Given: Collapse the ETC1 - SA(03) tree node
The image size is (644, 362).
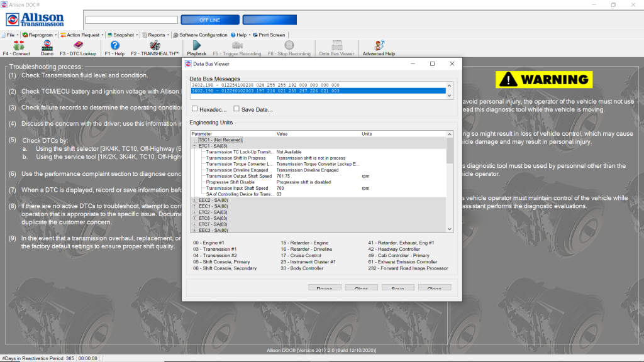Looking at the screenshot, I should point(194,146).
